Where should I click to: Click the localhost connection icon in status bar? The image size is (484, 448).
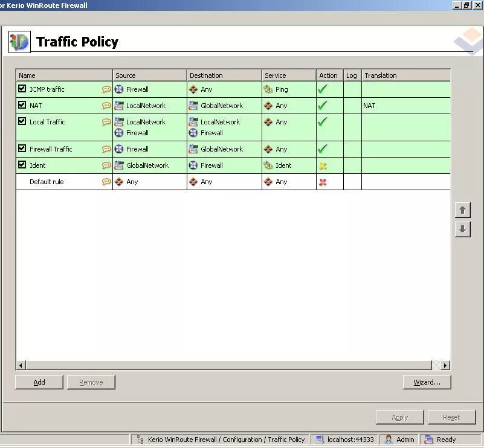320,440
